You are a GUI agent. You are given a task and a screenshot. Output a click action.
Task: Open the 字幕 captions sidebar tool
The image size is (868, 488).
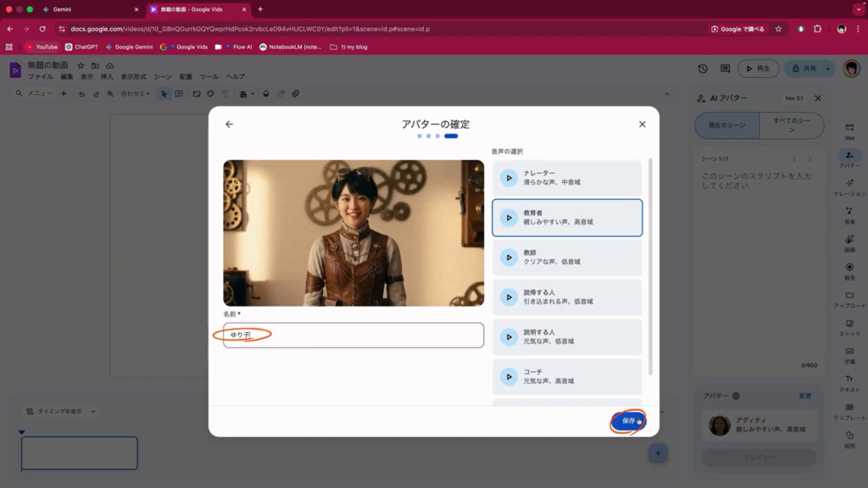click(849, 356)
